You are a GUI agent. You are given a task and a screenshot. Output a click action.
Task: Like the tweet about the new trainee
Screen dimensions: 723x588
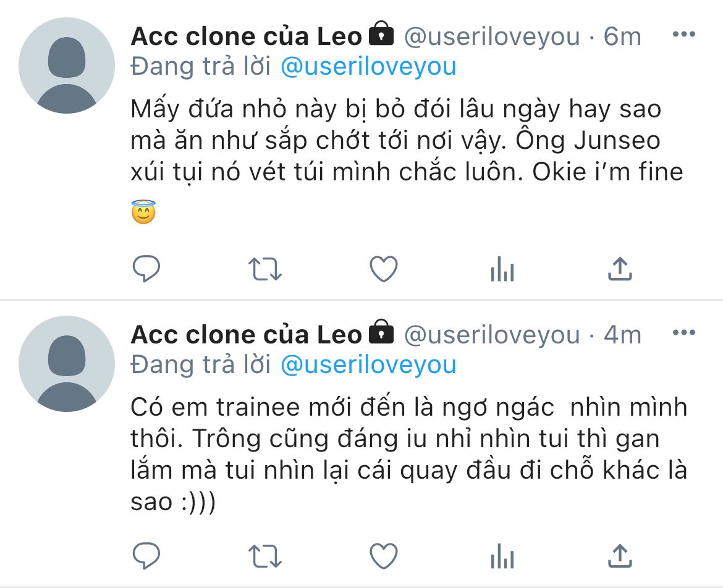pos(383,555)
